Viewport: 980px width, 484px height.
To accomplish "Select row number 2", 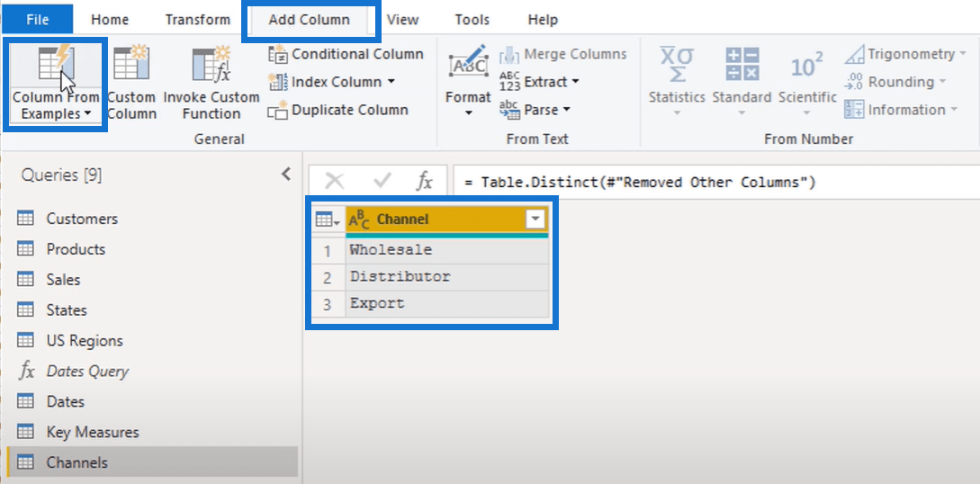I will (x=328, y=277).
